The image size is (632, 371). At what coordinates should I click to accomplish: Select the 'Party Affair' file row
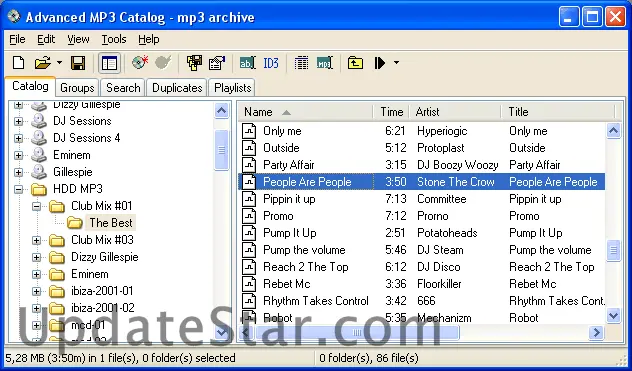tap(422, 165)
